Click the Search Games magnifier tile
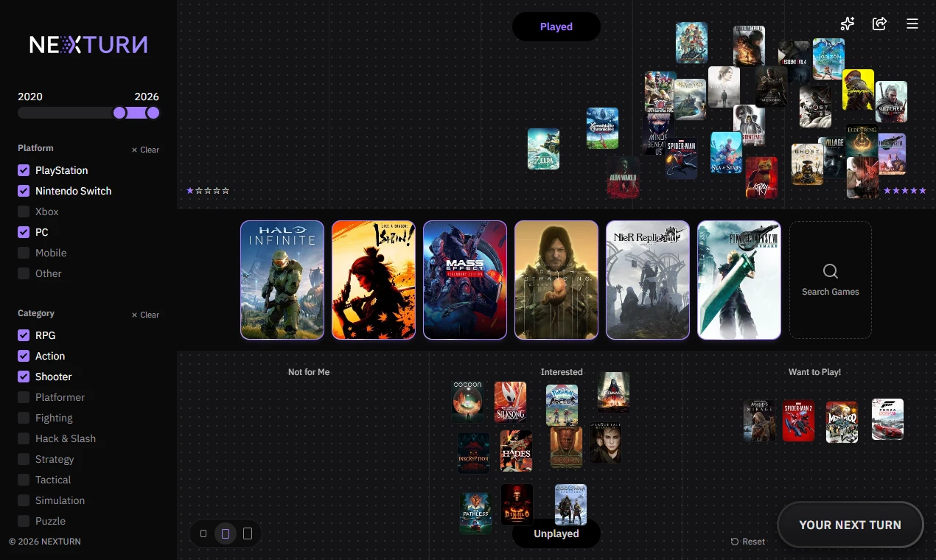The image size is (936, 560). [831, 280]
